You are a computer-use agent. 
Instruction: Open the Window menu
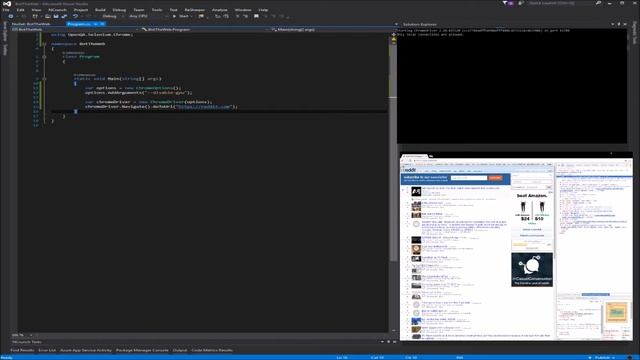(x=243, y=10)
